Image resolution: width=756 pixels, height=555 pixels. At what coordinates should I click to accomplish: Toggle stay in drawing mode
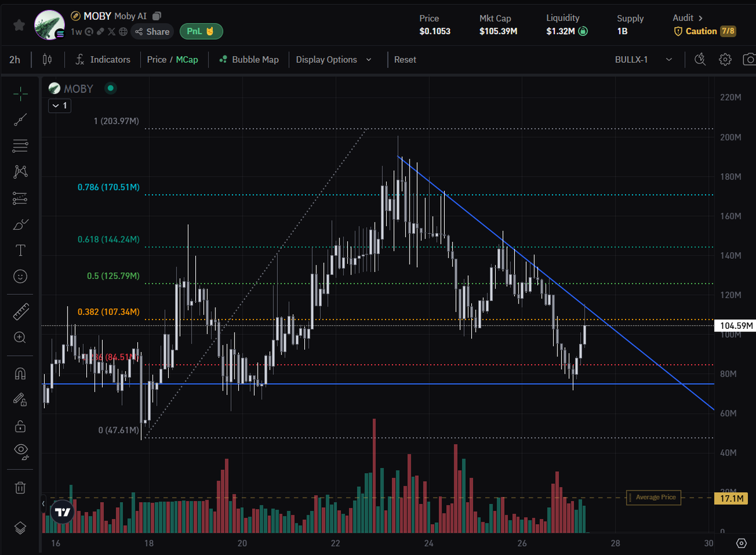20,399
